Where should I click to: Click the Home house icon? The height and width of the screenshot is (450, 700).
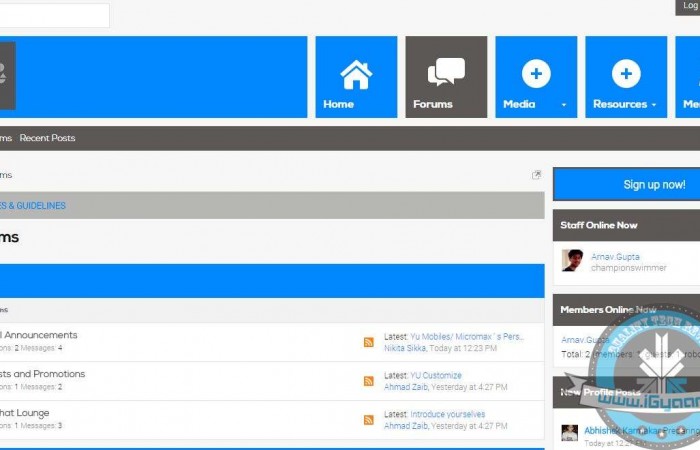(x=356, y=73)
